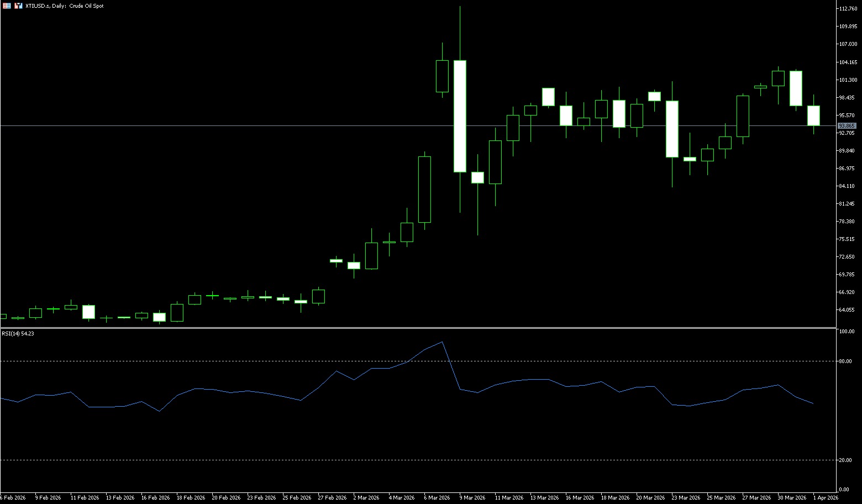Screen dimensions: 862x504
Task: Select the RSI(14) 54.23 indicator label
Action: [x=18, y=333]
